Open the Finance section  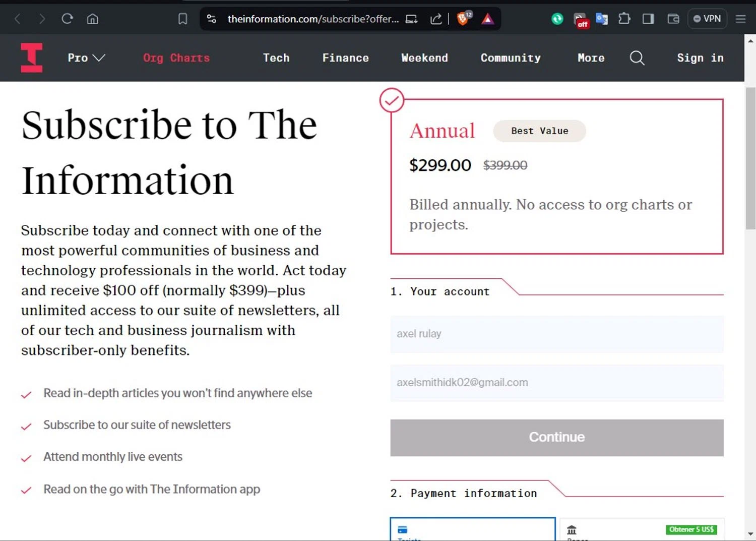click(x=345, y=58)
